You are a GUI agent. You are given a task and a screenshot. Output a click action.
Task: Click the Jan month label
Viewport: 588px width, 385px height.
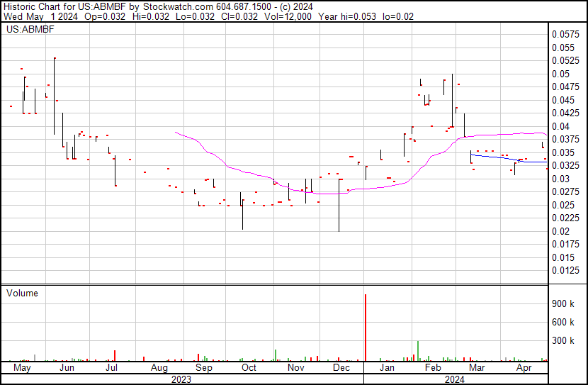tap(387, 368)
